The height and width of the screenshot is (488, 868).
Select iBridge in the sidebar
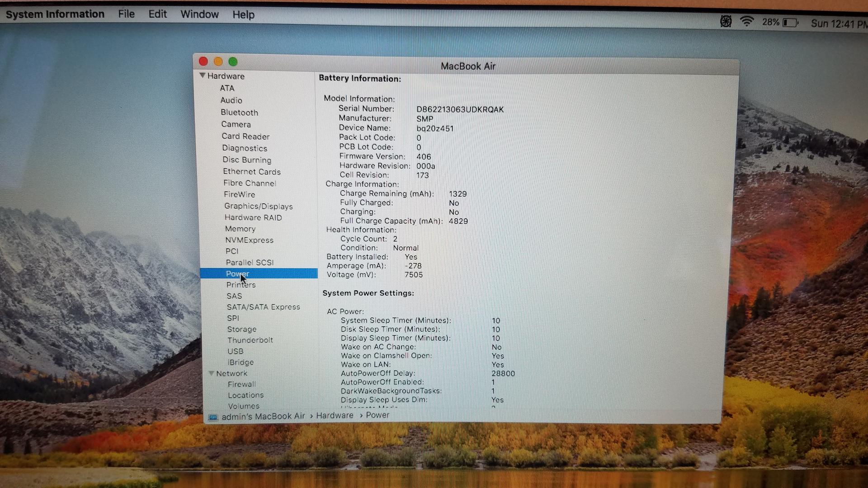[x=241, y=362]
